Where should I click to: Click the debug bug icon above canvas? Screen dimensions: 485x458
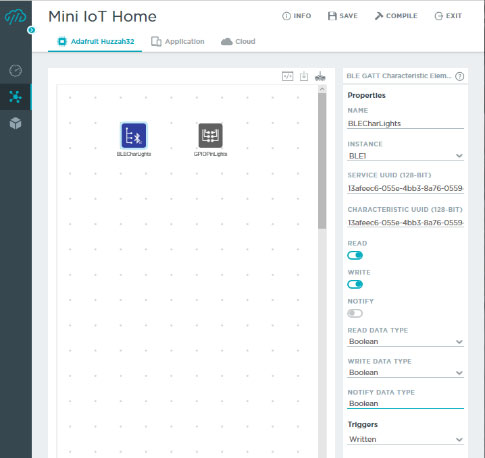pos(320,76)
